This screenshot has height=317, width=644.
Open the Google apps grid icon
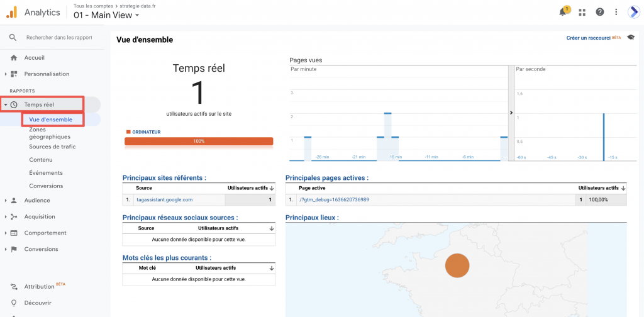(582, 12)
